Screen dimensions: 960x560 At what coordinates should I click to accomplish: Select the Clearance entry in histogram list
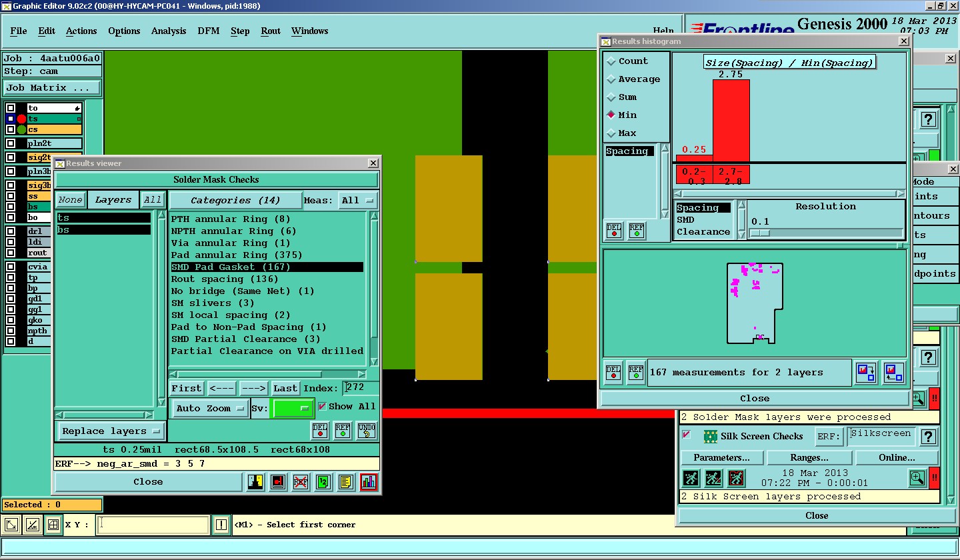click(x=703, y=232)
